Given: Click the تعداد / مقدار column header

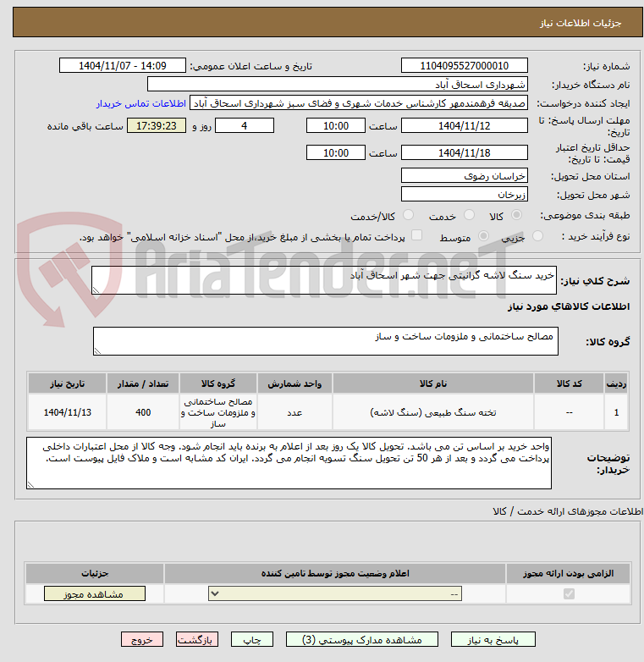Looking at the screenshot, I should click(x=143, y=383).
